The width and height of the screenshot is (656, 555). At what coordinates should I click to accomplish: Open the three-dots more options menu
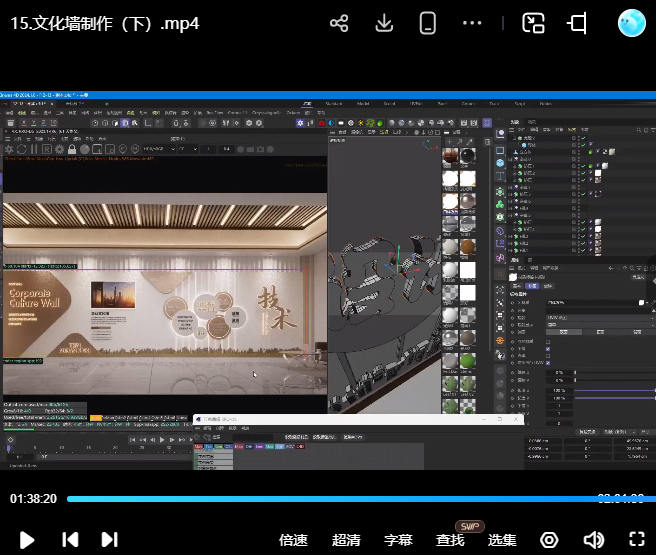pyautogui.click(x=473, y=23)
